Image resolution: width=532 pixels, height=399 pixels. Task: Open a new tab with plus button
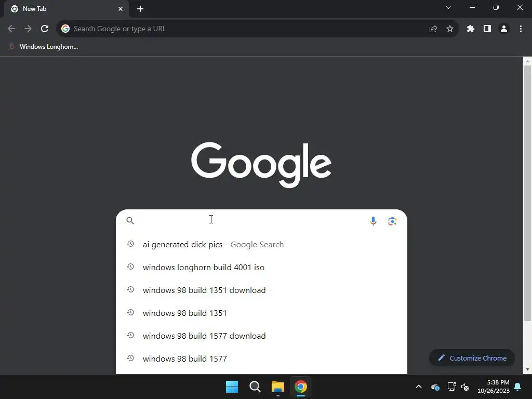click(x=140, y=9)
